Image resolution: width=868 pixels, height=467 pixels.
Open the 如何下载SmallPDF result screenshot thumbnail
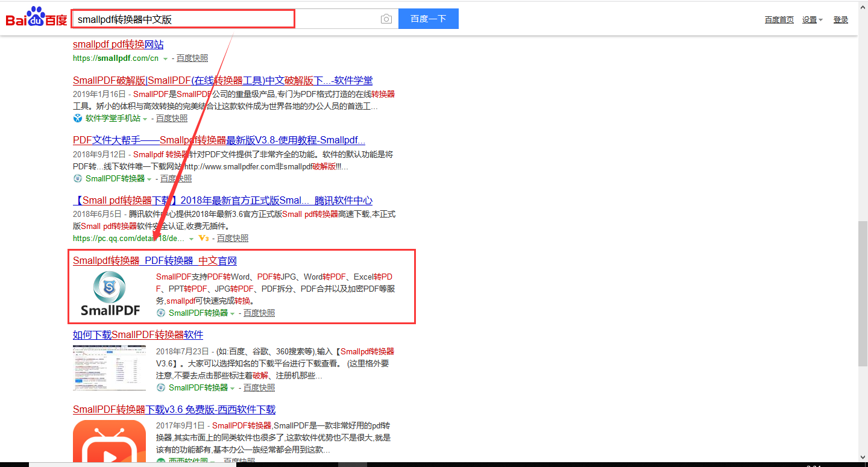click(109, 368)
